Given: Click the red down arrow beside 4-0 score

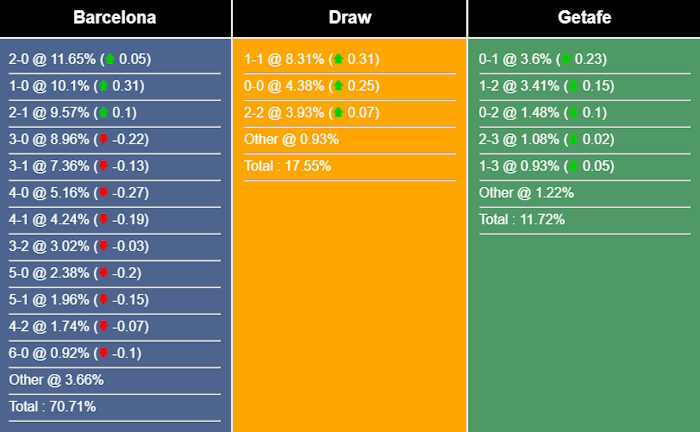Looking at the screenshot, I should (102, 193).
